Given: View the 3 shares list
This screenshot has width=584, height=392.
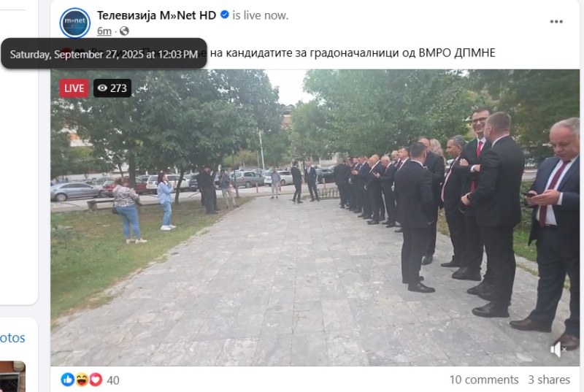Looking at the screenshot, I should point(549,380).
